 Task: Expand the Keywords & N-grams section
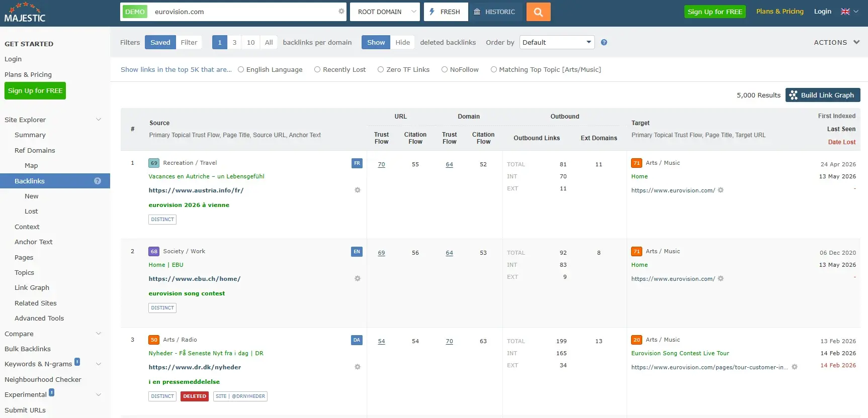[x=99, y=364]
